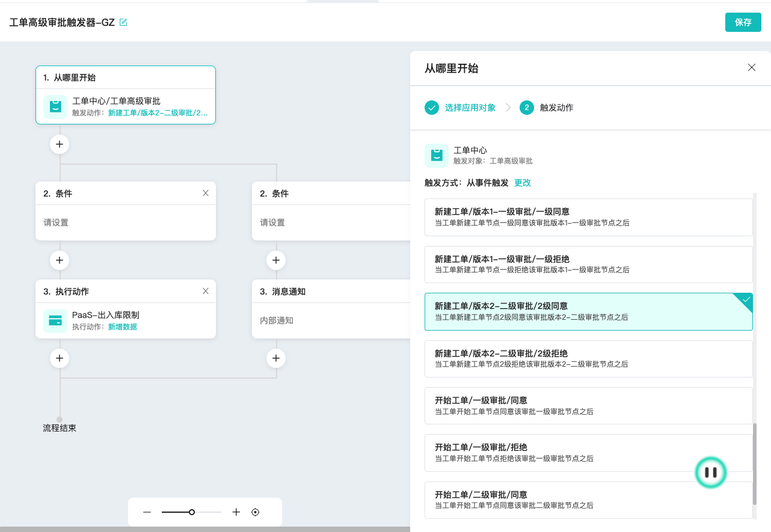Click the trigger list scrollbar thumb
Viewport: 771px width, 532px height.
click(x=755, y=464)
